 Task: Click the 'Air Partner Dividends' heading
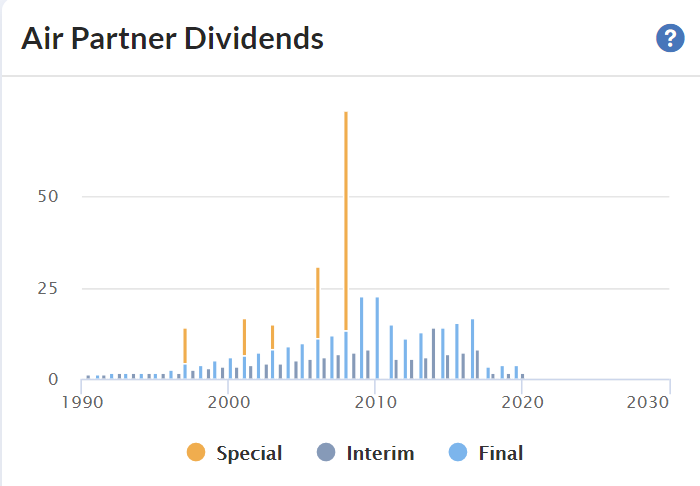[x=172, y=38]
